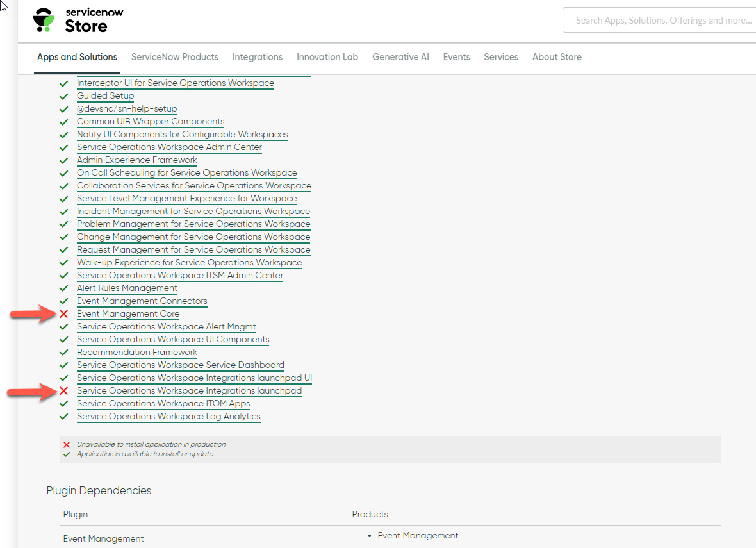Click green checkmark beside Event Management Connectors

(63, 301)
